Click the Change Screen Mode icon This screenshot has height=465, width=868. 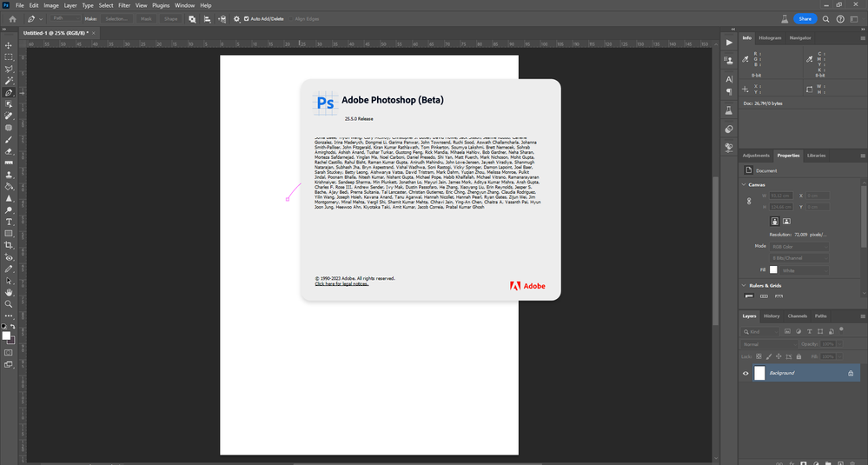[9, 364]
